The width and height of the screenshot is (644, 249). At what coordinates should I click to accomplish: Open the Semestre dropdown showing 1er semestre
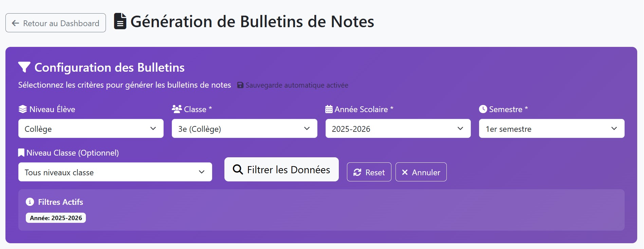coord(551,128)
